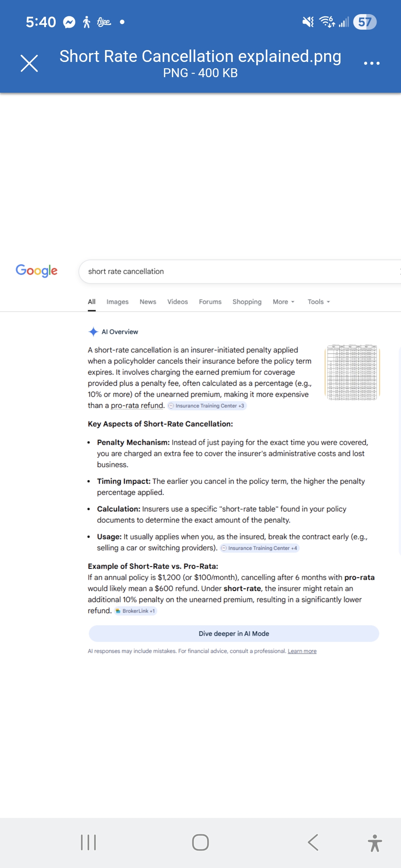Tap the battery level indicator

click(365, 22)
